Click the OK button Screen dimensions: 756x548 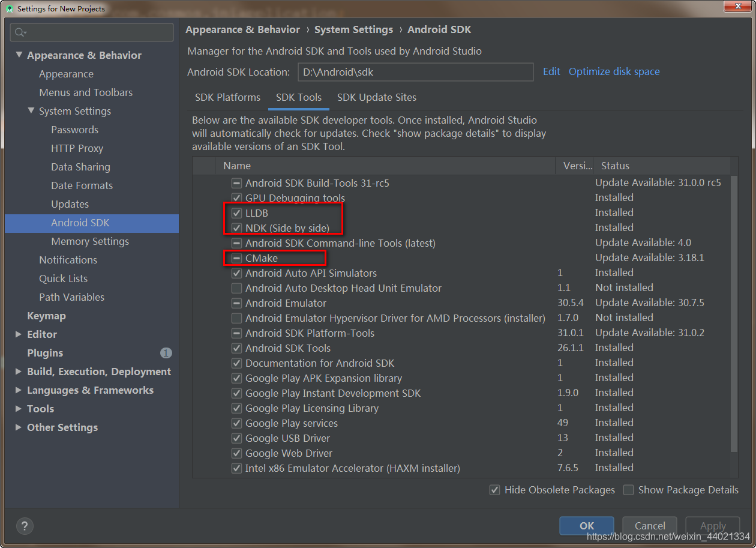(x=587, y=525)
